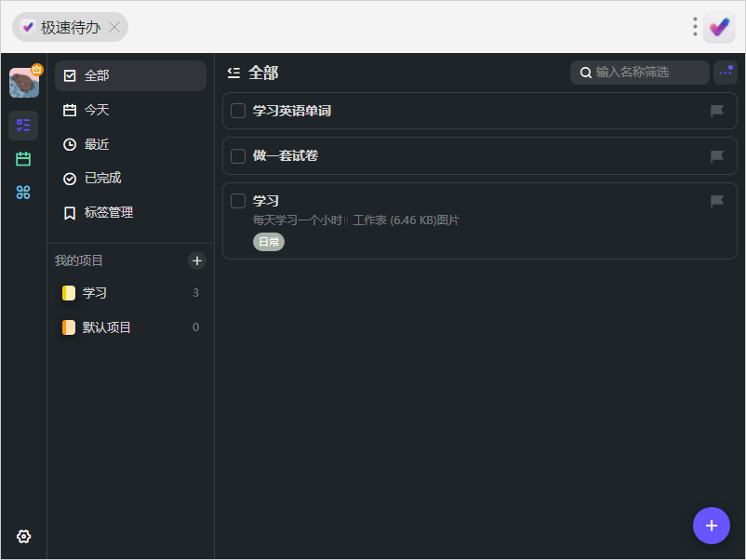The image size is (746, 560).
Task: Check off 学习英语单词 task
Action: (238, 111)
